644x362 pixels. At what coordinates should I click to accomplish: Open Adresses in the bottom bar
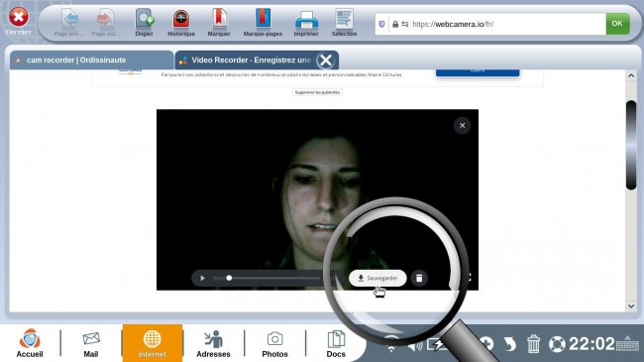coord(213,343)
